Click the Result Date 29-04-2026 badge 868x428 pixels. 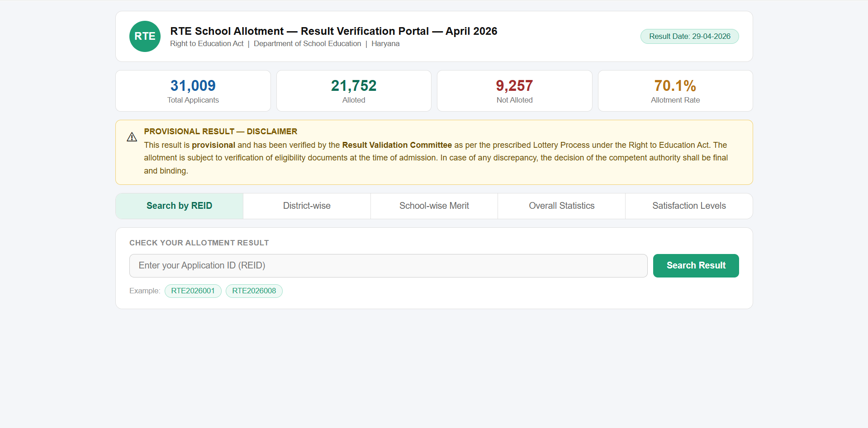click(x=689, y=37)
